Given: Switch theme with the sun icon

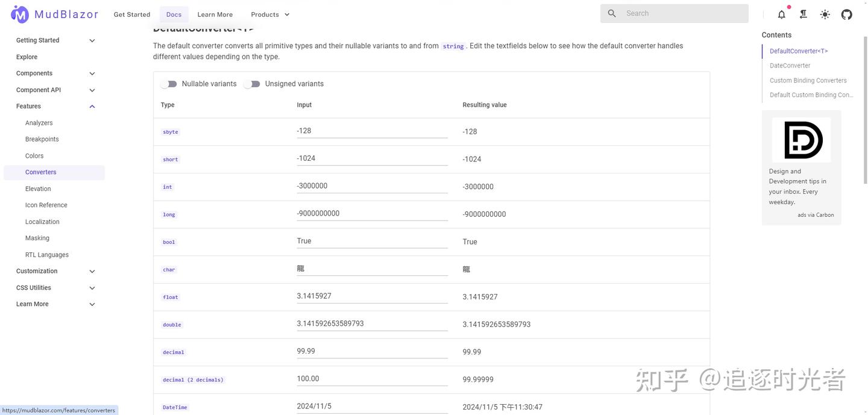Looking at the screenshot, I should 825,14.
